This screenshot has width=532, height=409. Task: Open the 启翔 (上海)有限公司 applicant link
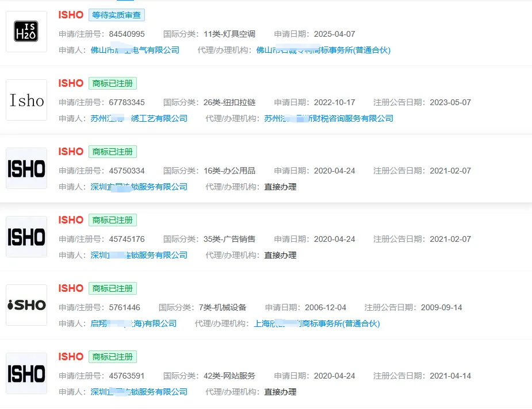click(133, 323)
